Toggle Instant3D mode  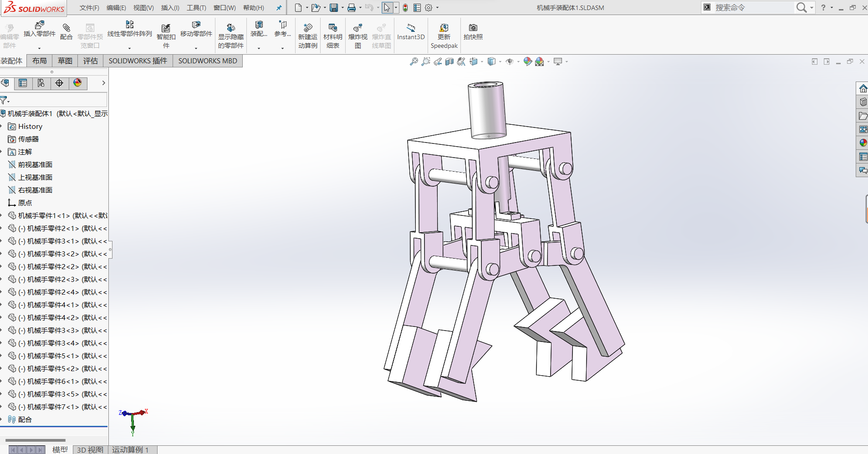[411, 32]
